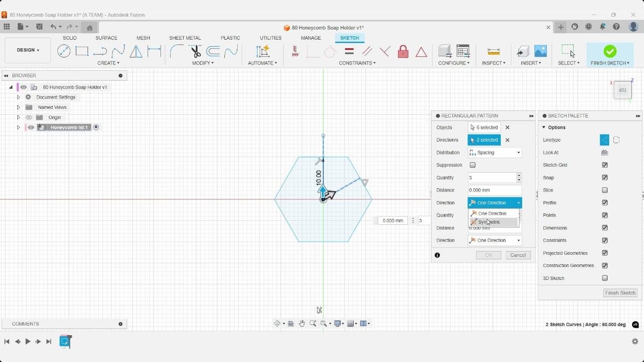Apply the Fix/Unfix lock constraint
Image resolution: width=644 pixels, height=362 pixels.
403,51
